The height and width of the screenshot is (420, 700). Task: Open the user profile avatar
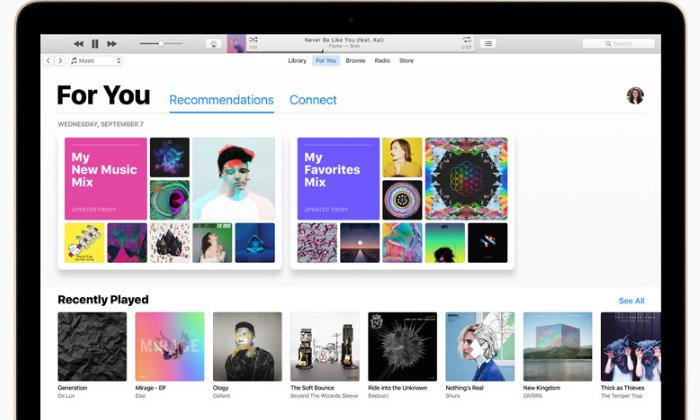[635, 96]
